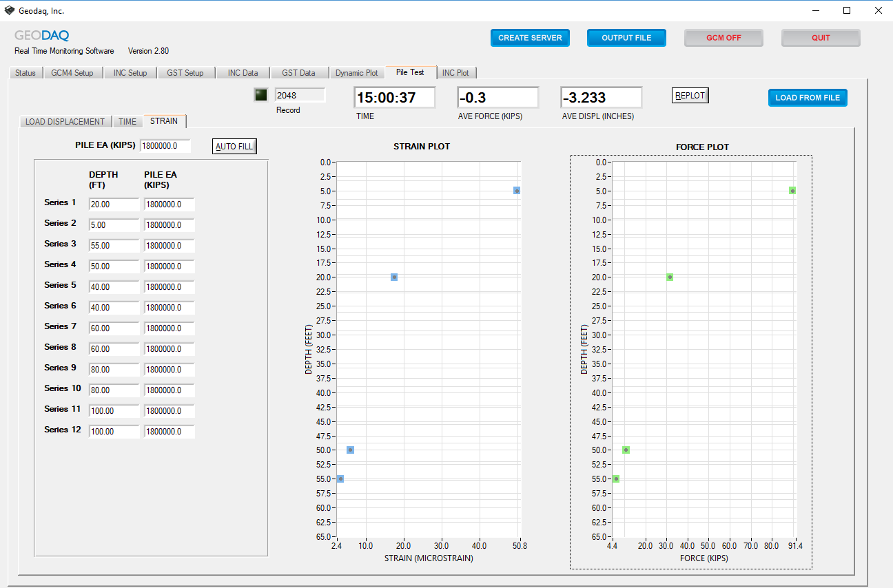The width and height of the screenshot is (893, 588).
Task: Toggle the GCM OFF button
Action: 723,38
